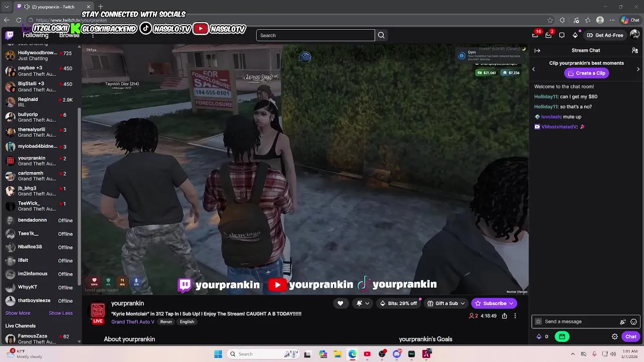Open OBS Studio from the taskbar

(382, 354)
